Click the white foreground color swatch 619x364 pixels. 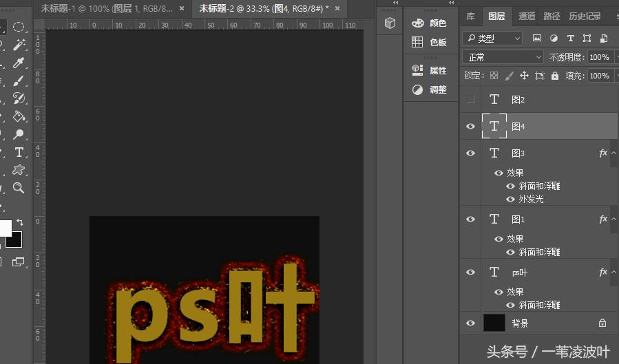(5, 228)
